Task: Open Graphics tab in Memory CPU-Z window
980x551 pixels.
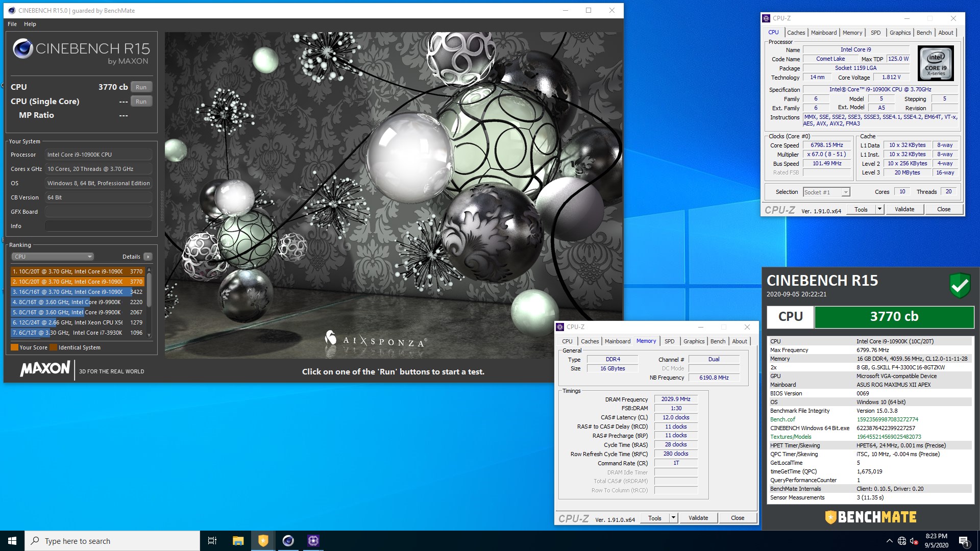Action: click(694, 341)
